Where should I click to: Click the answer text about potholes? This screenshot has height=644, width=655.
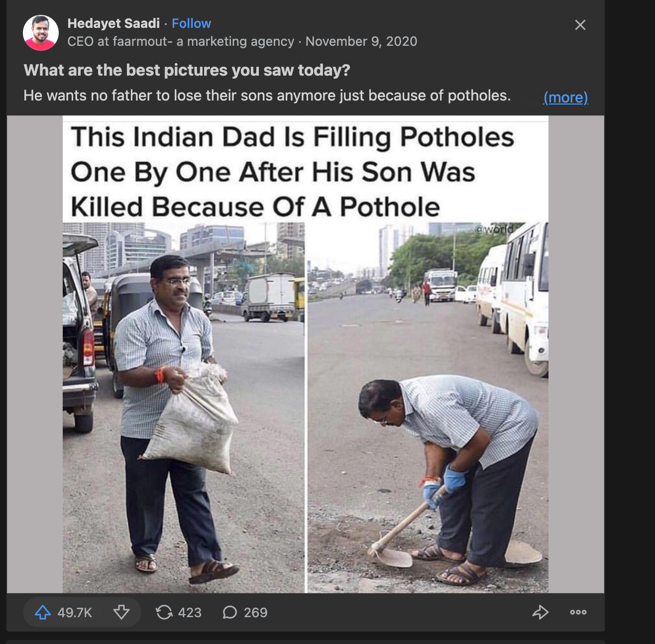[267, 96]
